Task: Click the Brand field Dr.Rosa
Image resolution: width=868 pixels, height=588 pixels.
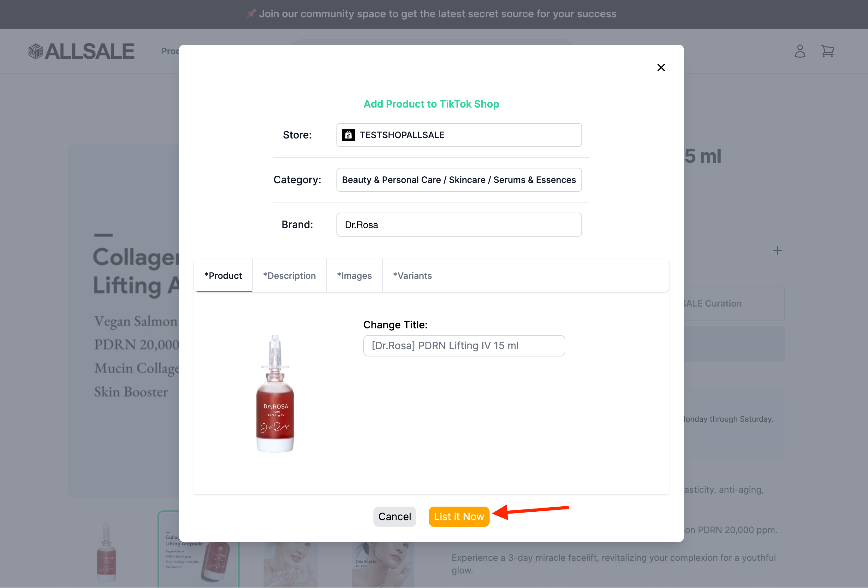Action: tap(459, 224)
